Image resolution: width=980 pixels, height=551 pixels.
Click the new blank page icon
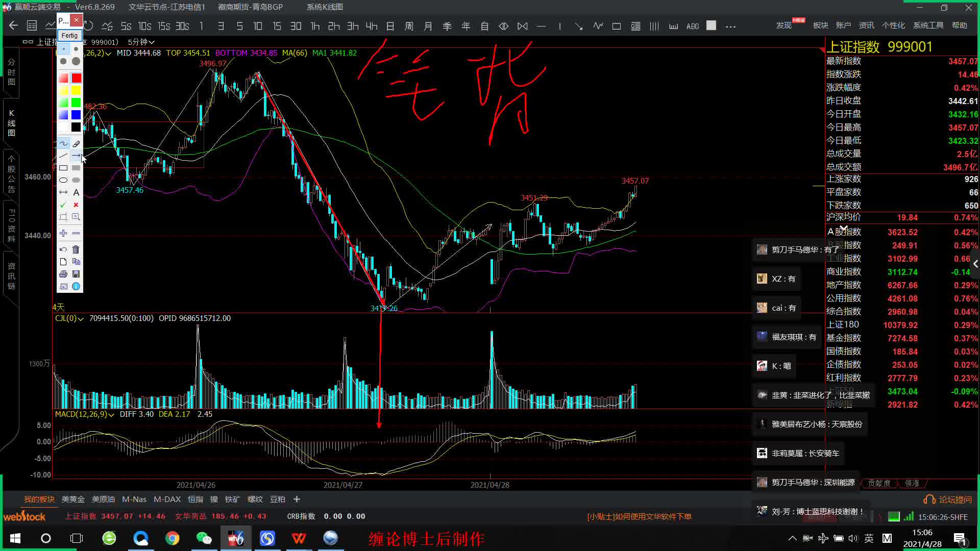[63, 262]
